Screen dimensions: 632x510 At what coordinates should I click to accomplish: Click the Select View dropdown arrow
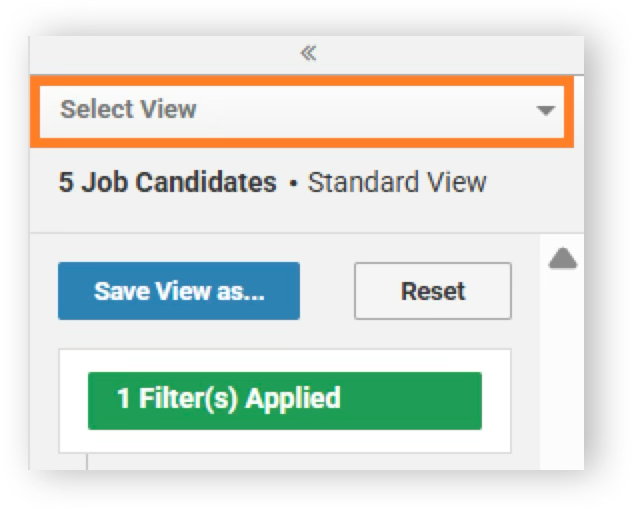pyautogui.click(x=546, y=110)
